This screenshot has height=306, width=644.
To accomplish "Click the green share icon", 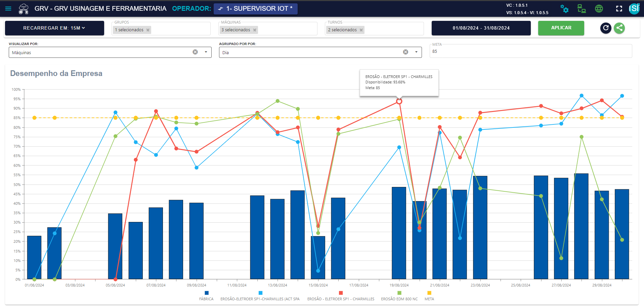I will coord(619,28).
